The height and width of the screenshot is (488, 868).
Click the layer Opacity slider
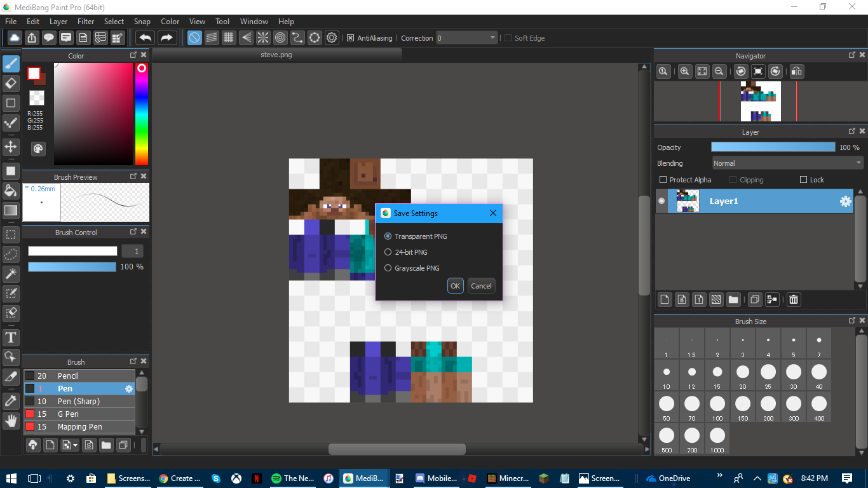(x=773, y=147)
